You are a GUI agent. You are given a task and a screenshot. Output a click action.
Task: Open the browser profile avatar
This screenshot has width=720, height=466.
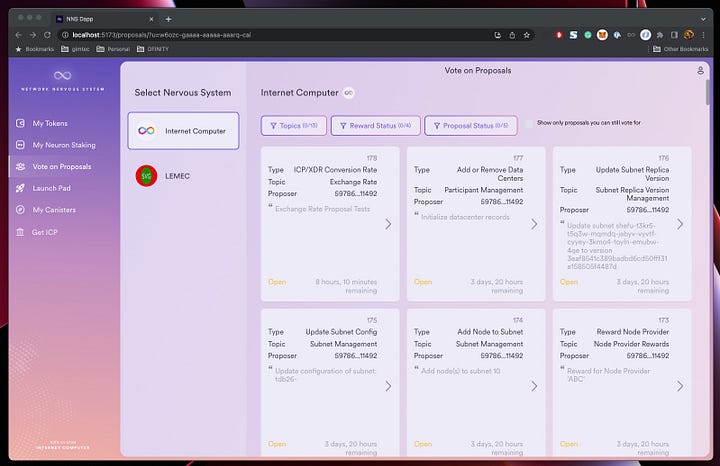point(689,35)
